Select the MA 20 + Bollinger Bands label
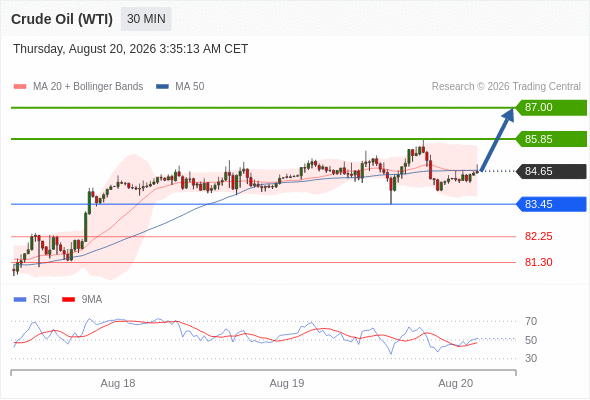This screenshot has width=590, height=400. 88,87
